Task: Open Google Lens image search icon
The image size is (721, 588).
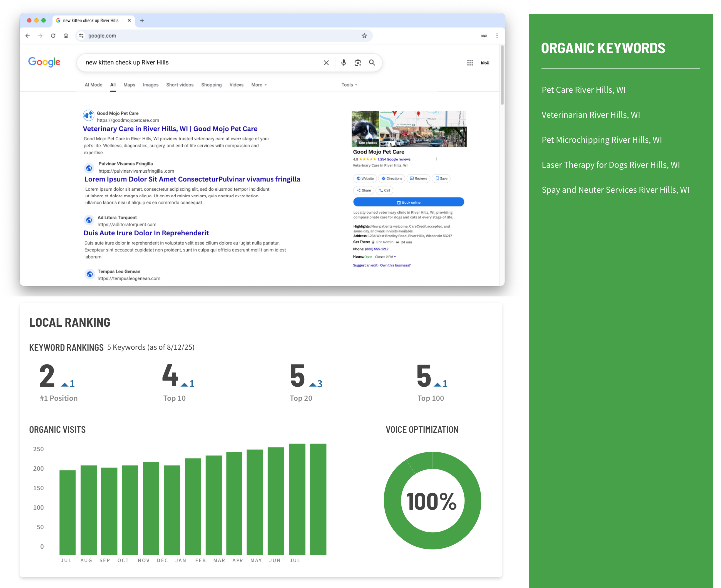Action: 358,63
